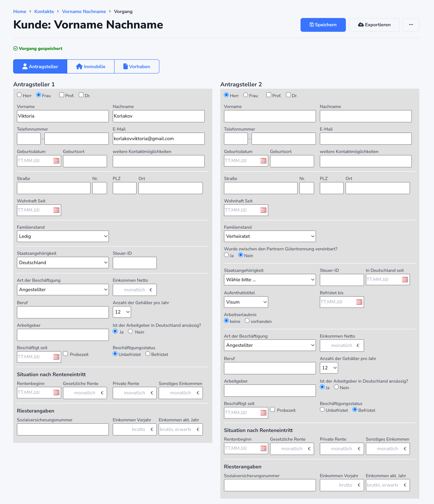Open Geburtsdatum calendar picker for Antragsteller 2
Image resolution: width=434 pixels, height=504 pixels.
click(263, 161)
